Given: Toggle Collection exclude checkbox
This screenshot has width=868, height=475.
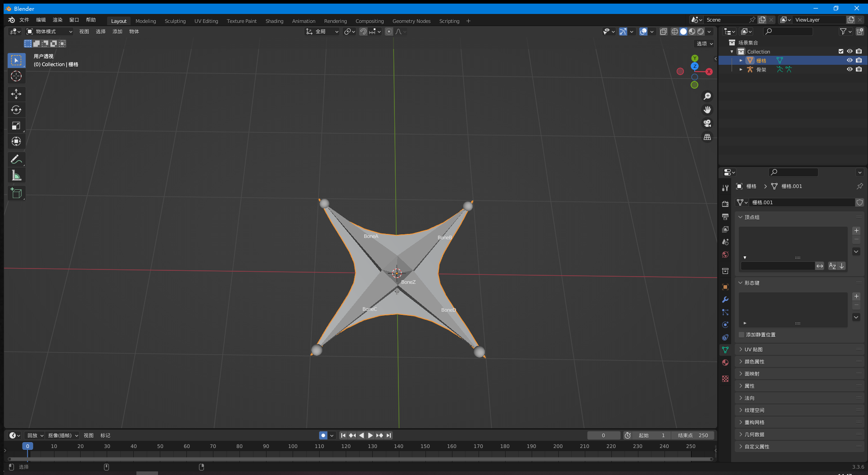Looking at the screenshot, I should pyautogui.click(x=841, y=51).
